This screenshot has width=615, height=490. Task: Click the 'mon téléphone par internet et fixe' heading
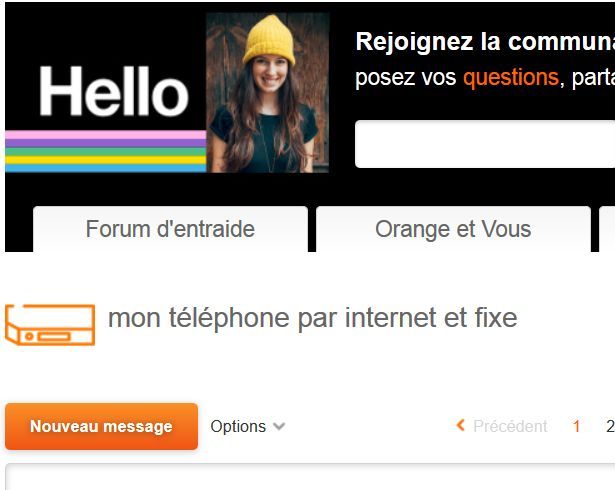coord(313,318)
